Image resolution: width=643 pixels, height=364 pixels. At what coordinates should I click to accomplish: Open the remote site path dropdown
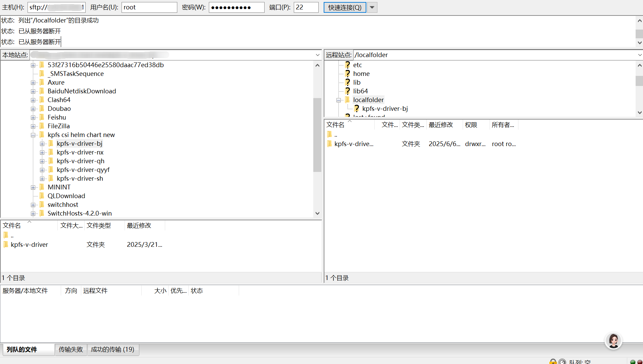[x=639, y=55]
